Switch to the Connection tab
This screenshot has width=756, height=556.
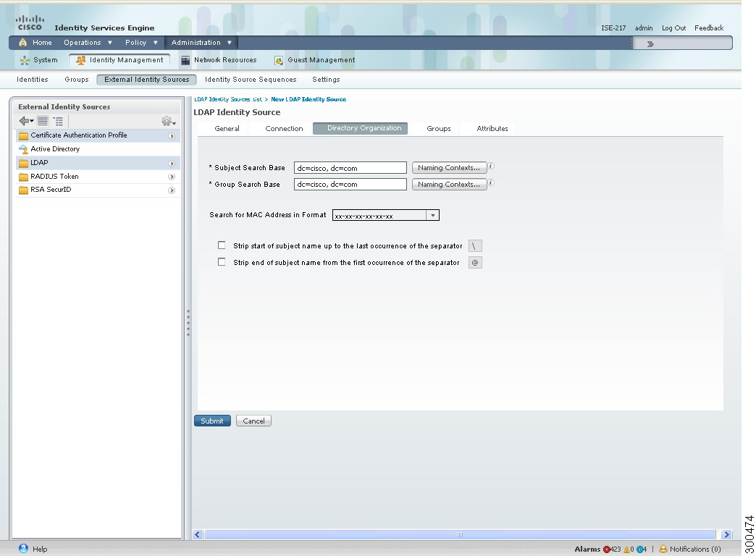point(284,128)
